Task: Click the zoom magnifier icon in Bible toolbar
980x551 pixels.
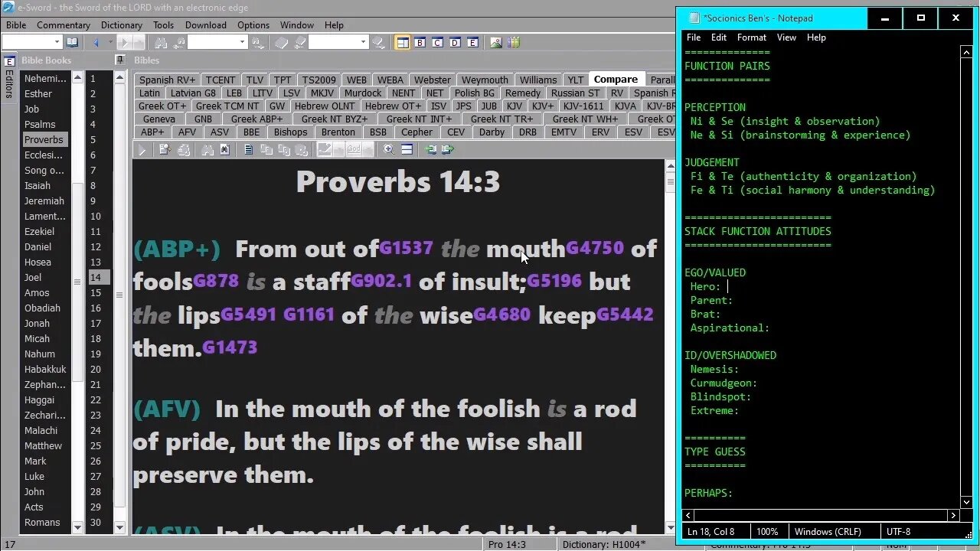Action: [389, 150]
